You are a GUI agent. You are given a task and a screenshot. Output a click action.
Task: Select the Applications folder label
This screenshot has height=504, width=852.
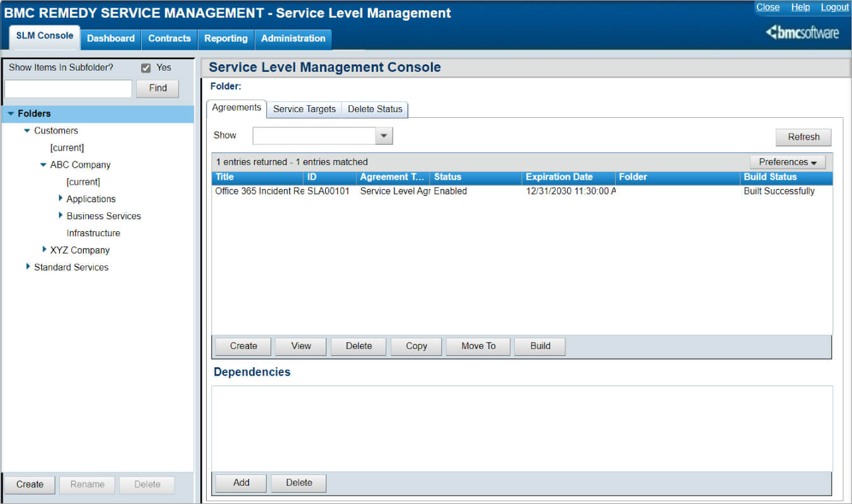pyautogui.click(x=91, y=199)
